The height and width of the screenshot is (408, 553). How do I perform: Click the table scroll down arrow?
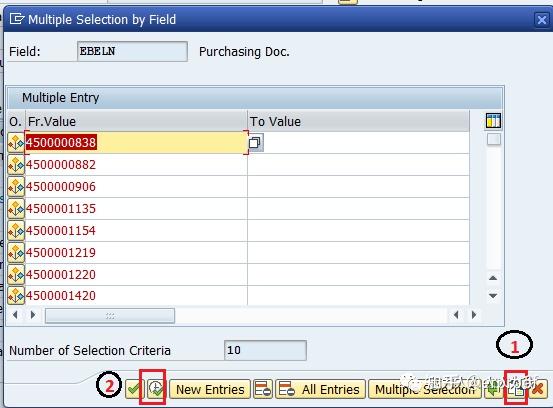[493, 296]
